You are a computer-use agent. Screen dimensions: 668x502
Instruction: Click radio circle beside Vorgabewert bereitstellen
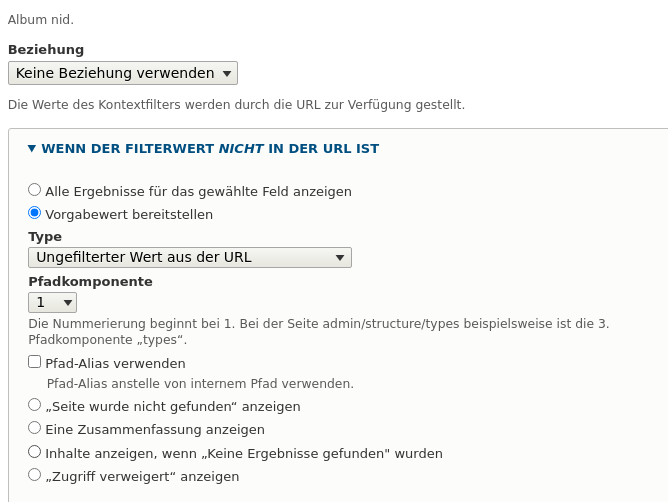[x=35, y=213]
